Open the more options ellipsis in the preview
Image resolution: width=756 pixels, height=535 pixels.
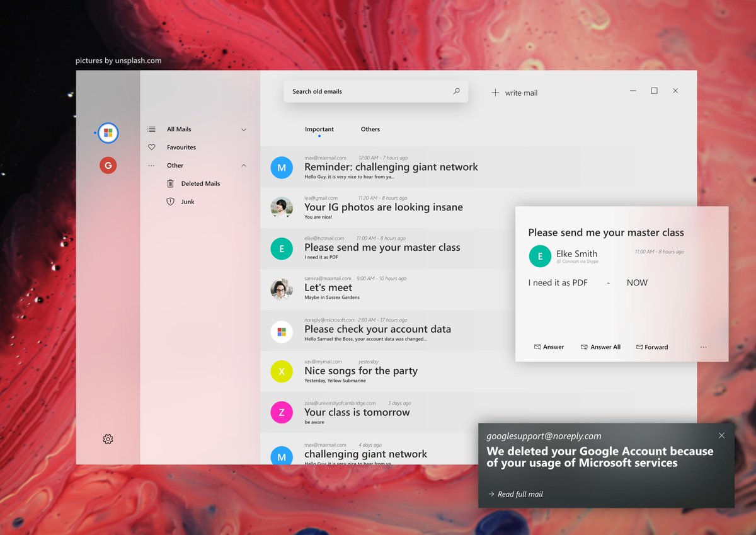click(703, 347)
